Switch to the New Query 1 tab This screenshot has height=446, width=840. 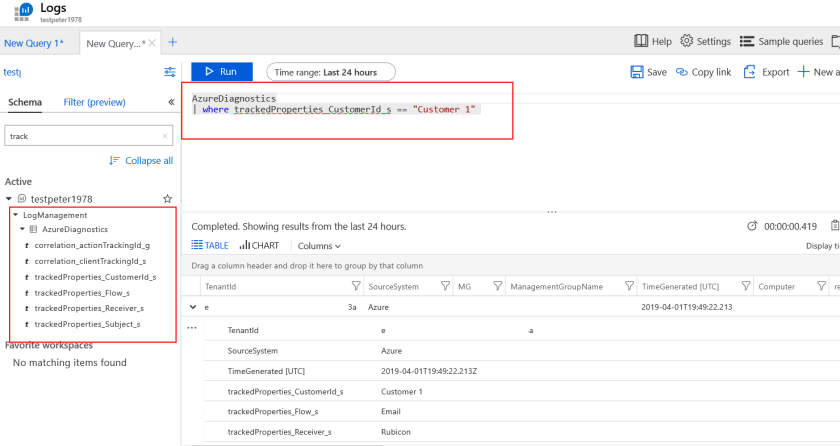[34, 43]
